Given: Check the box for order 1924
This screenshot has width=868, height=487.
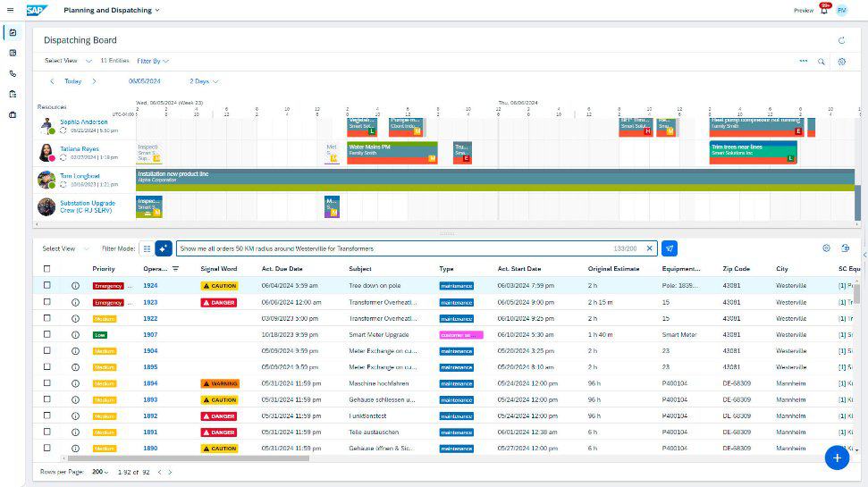Looking at the screenshot, I should (47, 286).
